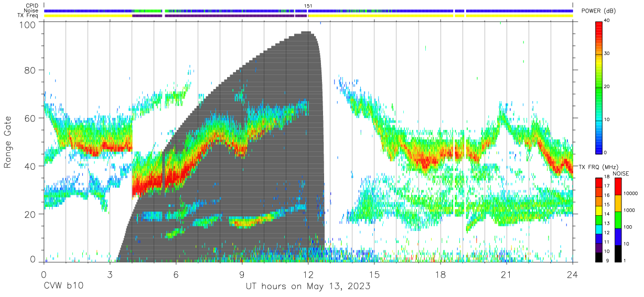Click the green noise swatch between 100 and 1000

[x=618, y=219]
